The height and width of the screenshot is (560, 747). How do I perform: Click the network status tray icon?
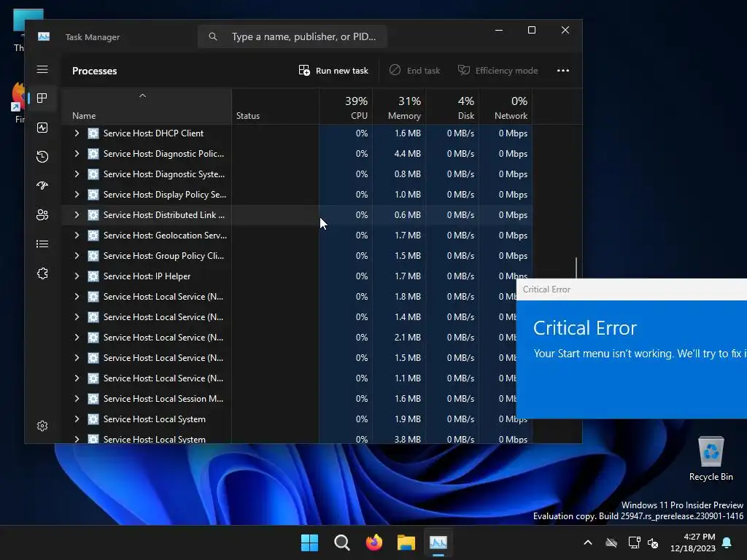pyautogui.click(x=634, y=542)
